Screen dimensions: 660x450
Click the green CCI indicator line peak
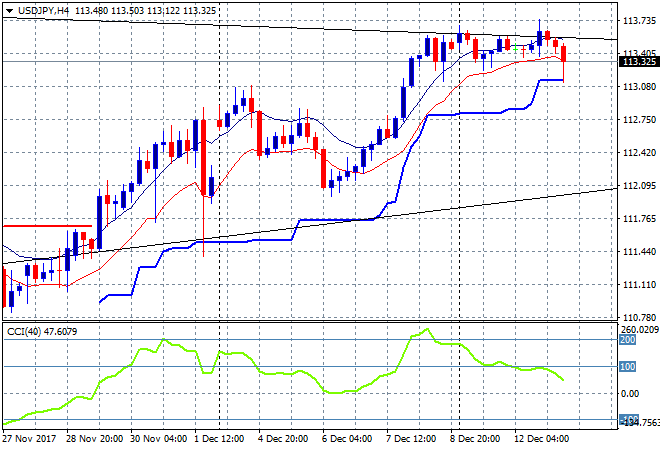427,329
